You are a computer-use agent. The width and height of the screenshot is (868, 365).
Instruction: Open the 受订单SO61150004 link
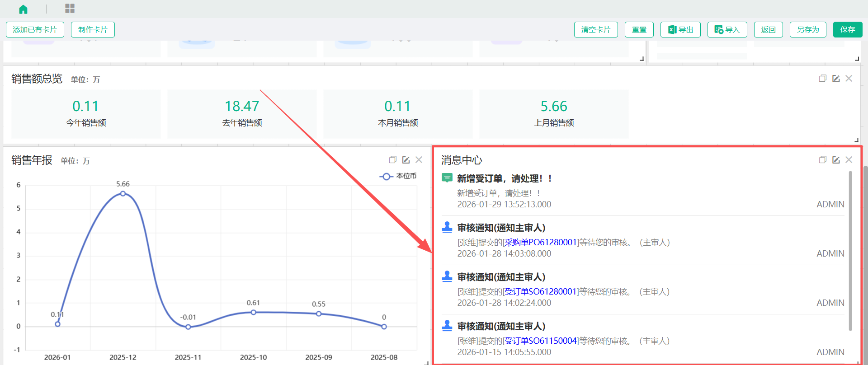click(x=541, y=341)
